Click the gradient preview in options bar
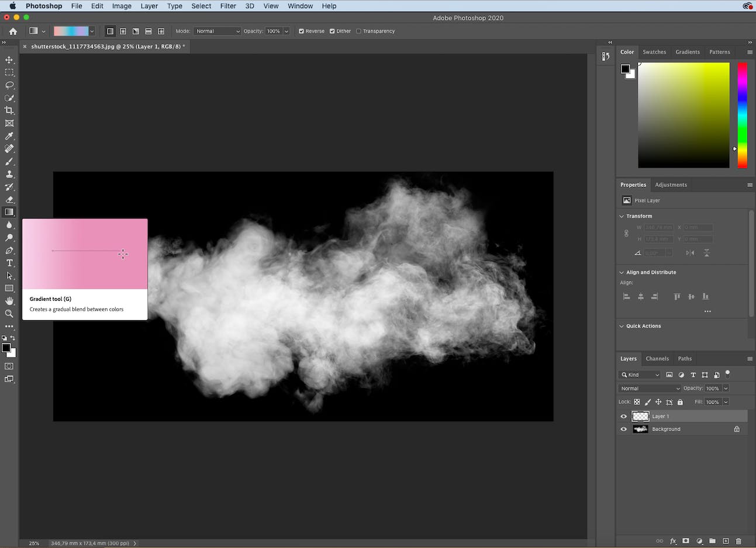 (x=71, y=32)
